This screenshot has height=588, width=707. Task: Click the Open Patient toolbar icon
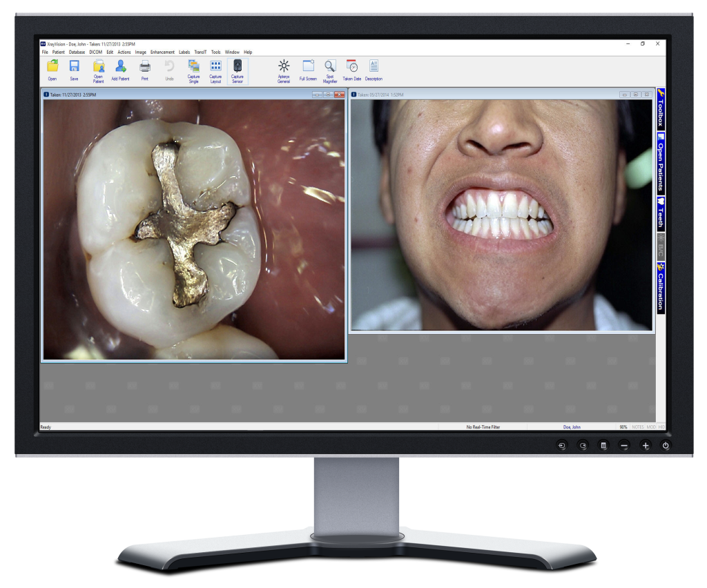tap(99, 67)
